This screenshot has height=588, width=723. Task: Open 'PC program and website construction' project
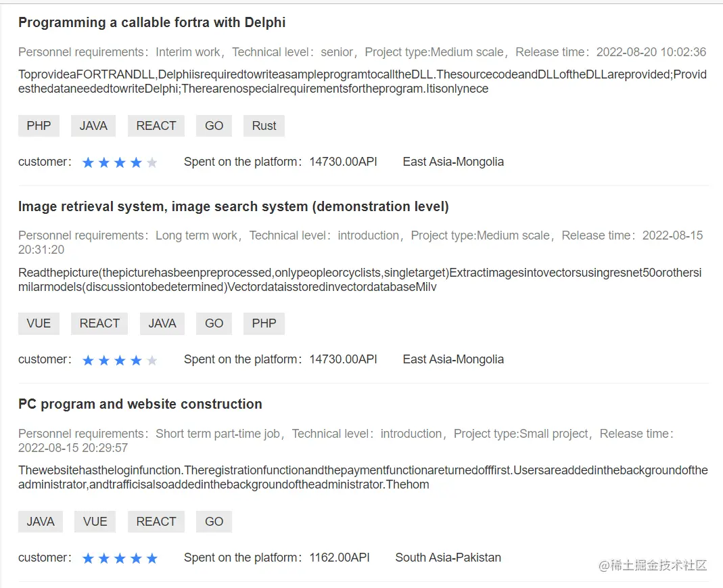click(140, 404)
